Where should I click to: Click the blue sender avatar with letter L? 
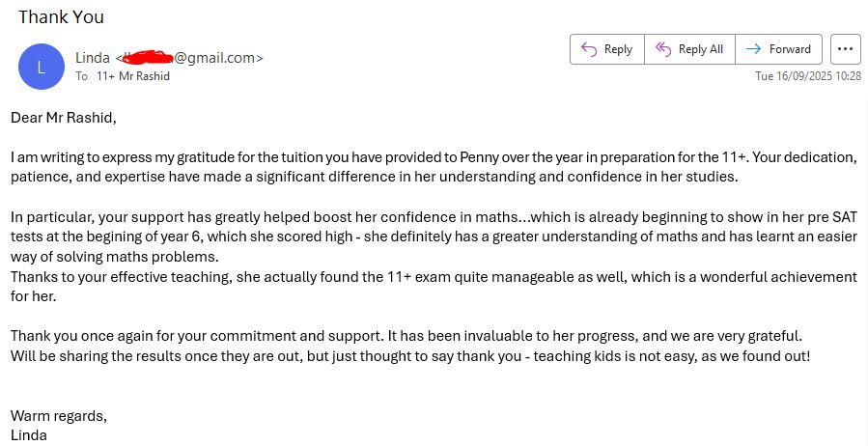point(41,67)
